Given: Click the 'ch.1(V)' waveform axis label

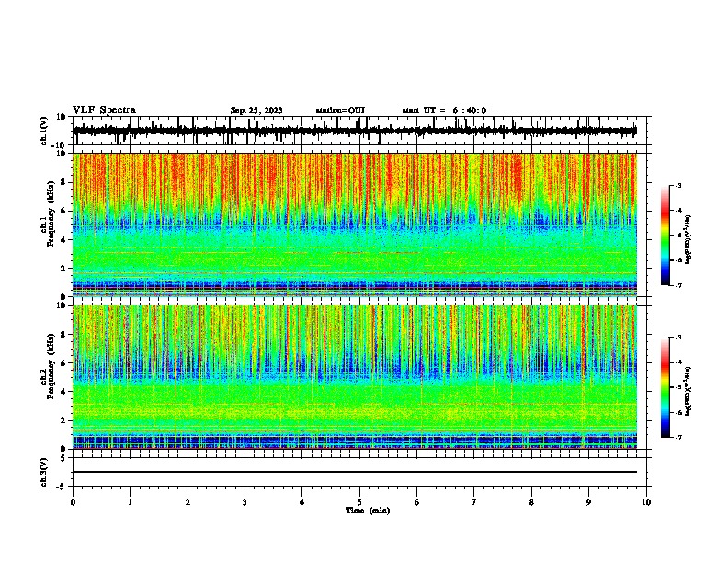Looking at the screenshot, I should tap(44, 131).
